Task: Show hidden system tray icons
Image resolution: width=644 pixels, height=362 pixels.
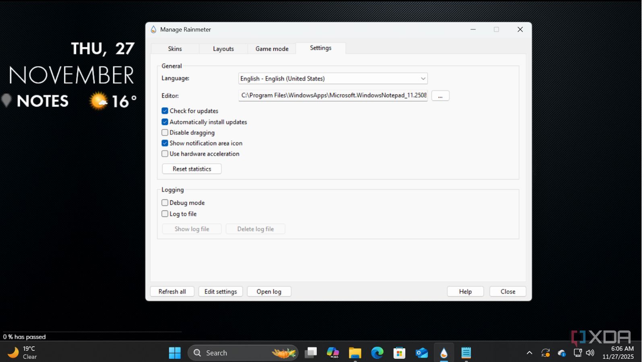Action: pyautogui.click(x=529, y=353)
